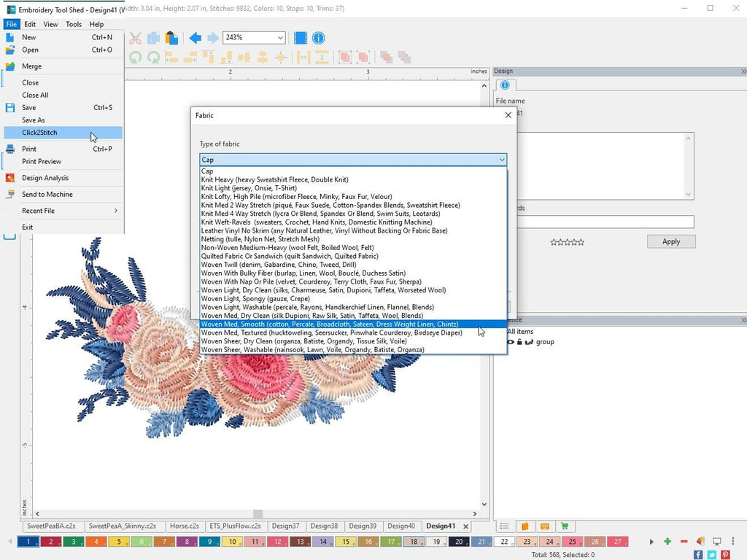Select color swatch 13 in palette

click(300, 542)
